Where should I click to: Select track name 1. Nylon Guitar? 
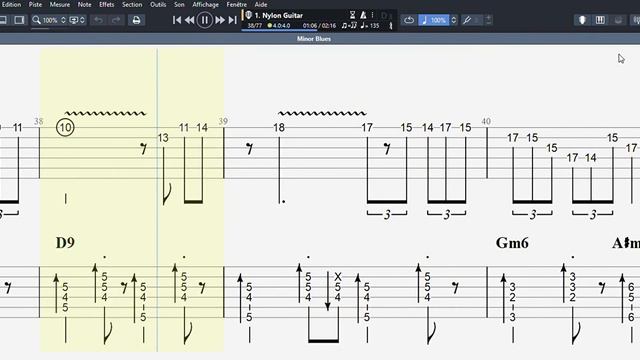click(x=279, y=16)
